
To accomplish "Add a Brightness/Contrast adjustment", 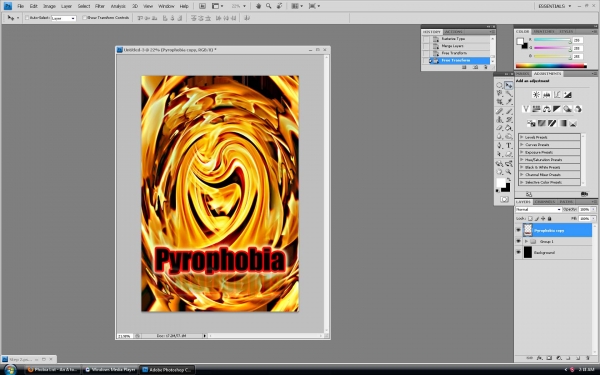I will pos(536,95).
